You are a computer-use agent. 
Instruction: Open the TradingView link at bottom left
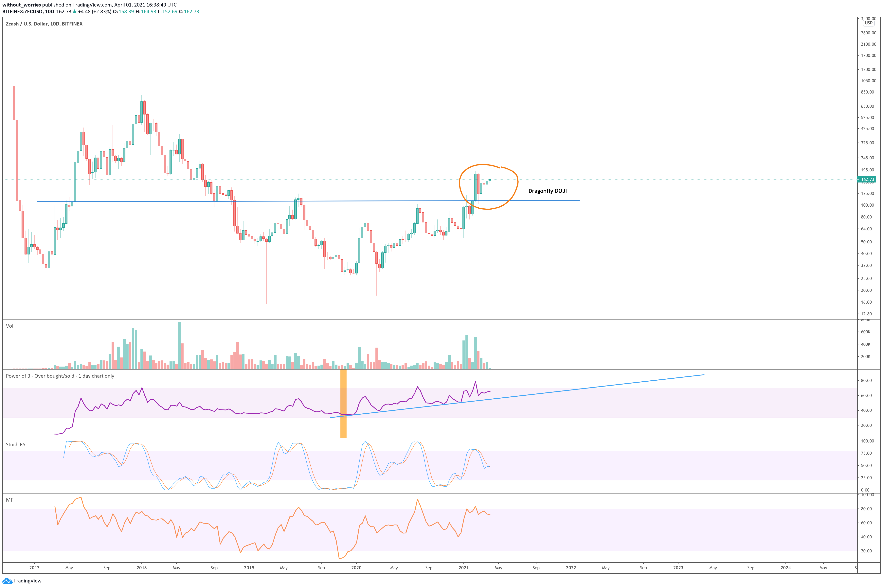click(x=22, y=581)
